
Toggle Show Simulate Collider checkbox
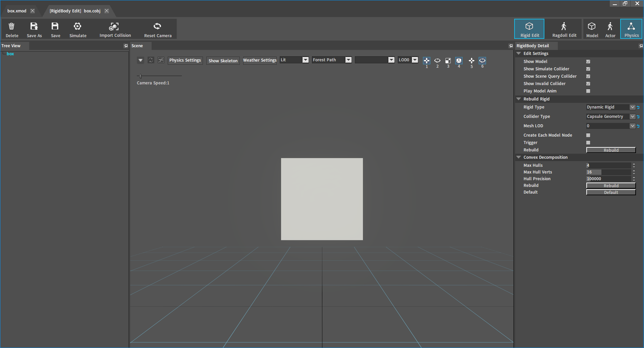(x=588, y=69)
